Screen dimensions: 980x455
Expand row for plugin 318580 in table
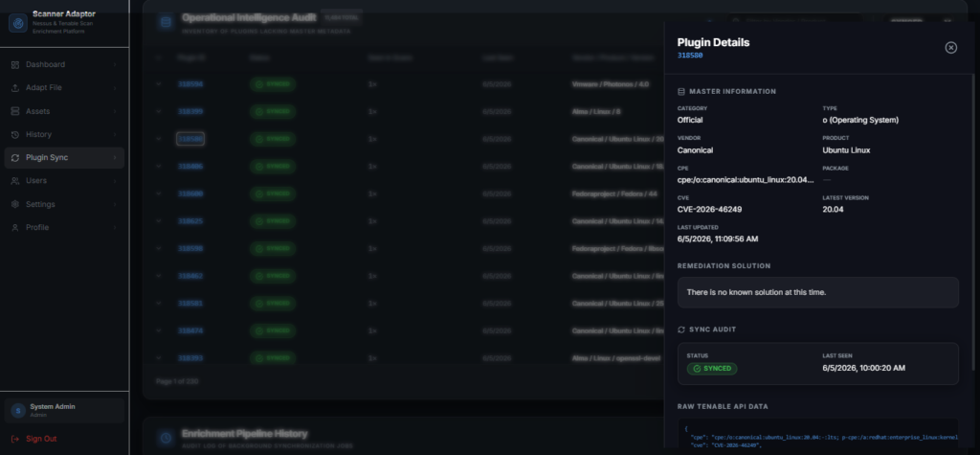pos(159,139)
